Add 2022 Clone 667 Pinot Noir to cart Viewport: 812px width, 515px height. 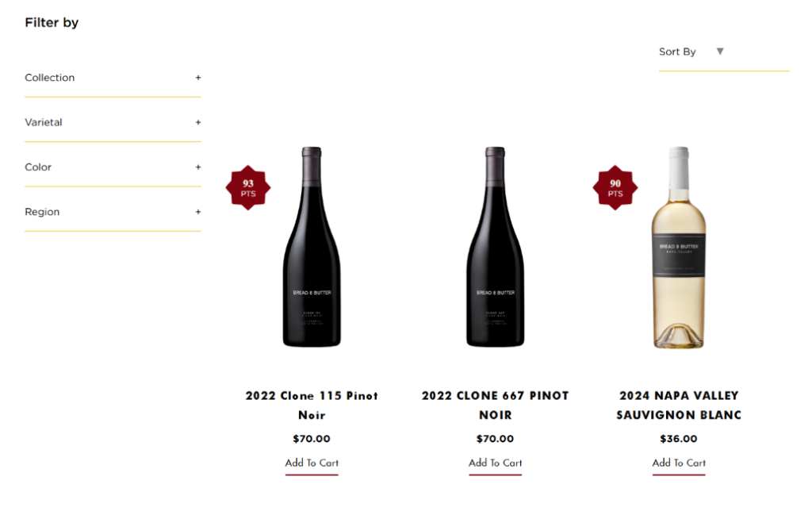coord(496,463)
